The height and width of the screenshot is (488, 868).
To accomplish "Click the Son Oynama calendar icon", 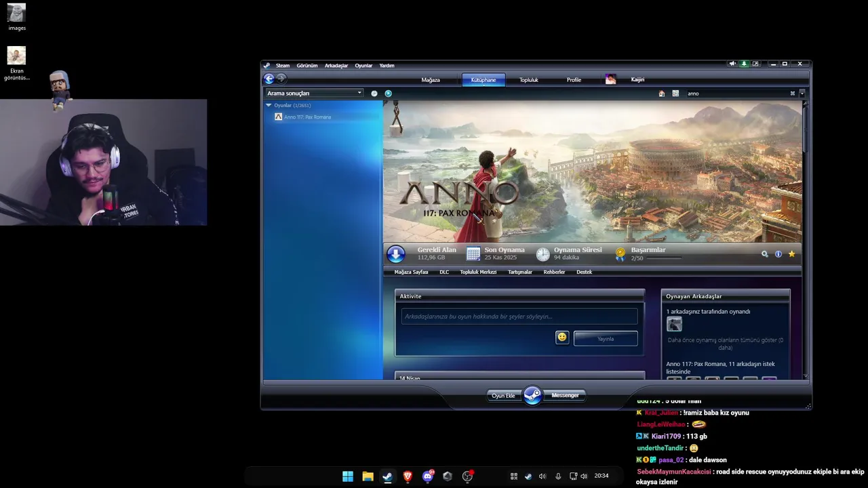I will click(x=473, y=254).
